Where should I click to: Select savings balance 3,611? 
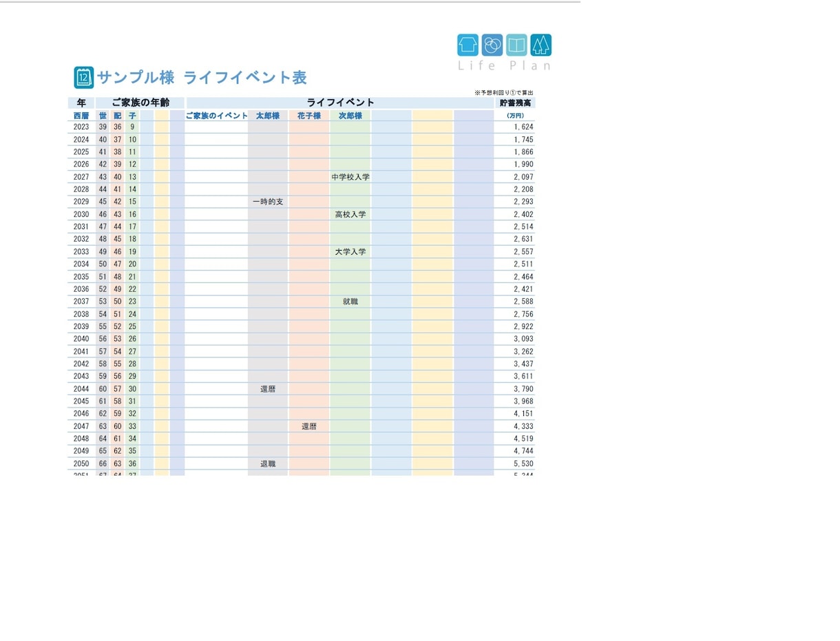coord(523,377)
